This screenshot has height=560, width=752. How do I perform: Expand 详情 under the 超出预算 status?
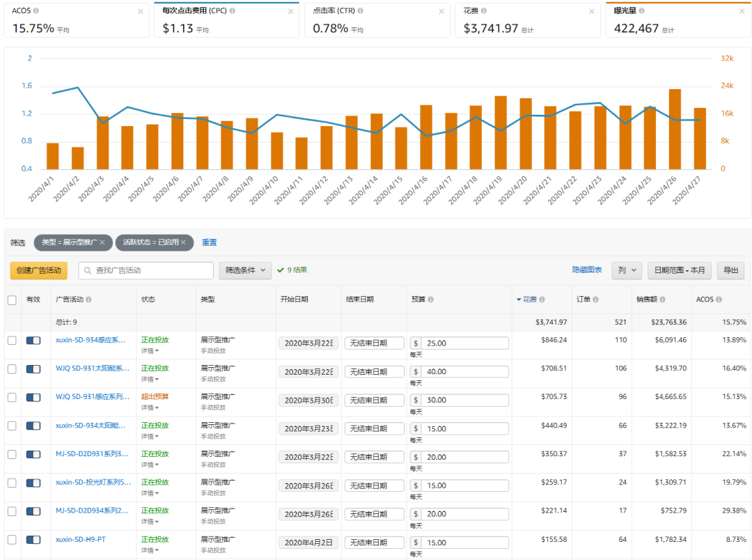pyautogui.click(x=150, y=408)
